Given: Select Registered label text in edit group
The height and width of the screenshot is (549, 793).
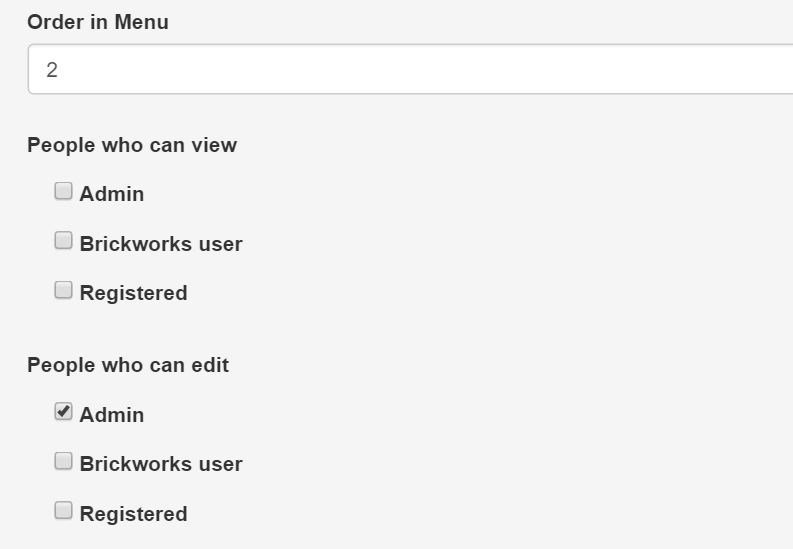Looking at the screenshot, I should 134,514.
